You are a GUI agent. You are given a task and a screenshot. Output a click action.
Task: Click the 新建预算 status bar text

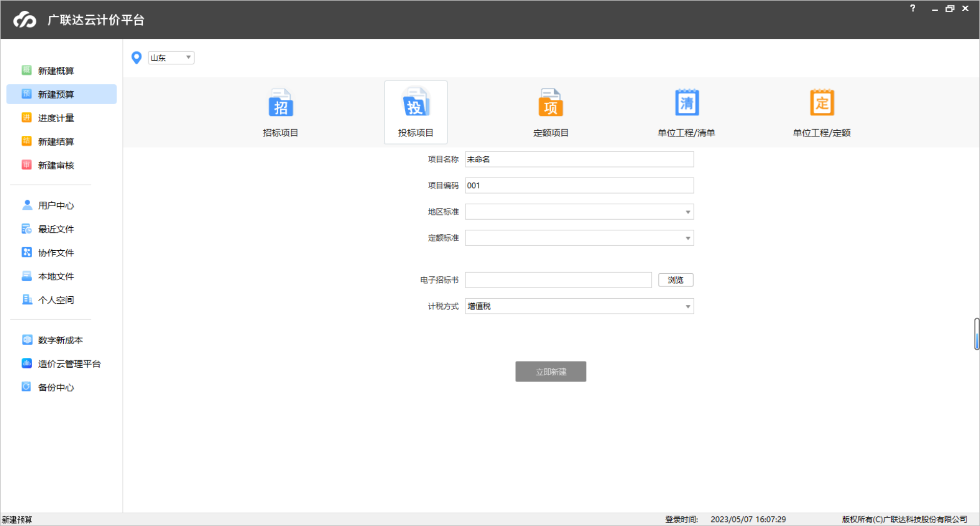pyautogui.click(x=17, y=520)
